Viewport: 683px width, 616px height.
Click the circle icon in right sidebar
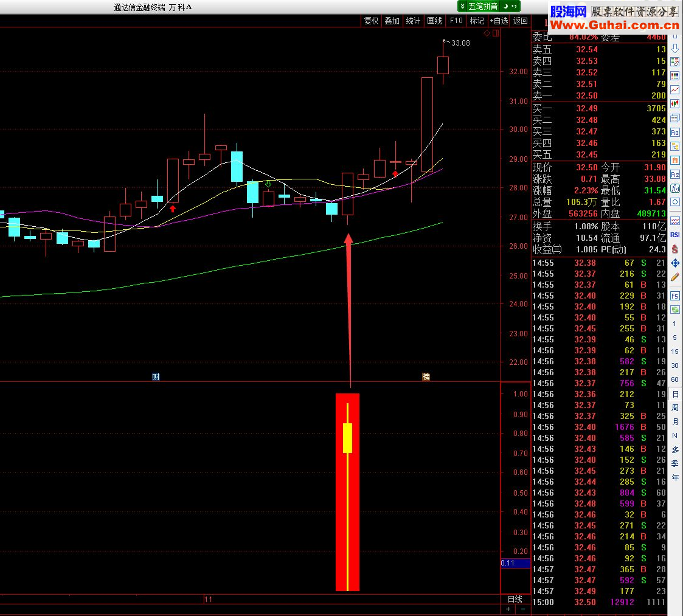674,202
